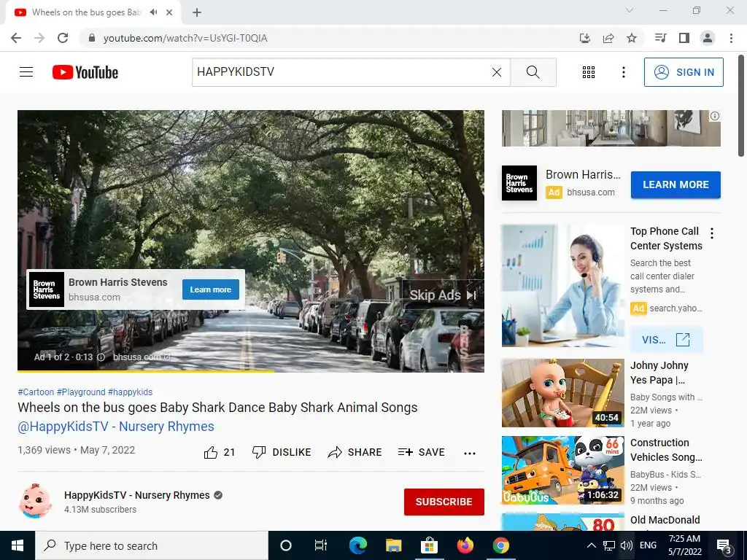
Task: Open YouTube settings three-dot menu
Action: click(623, 72)
